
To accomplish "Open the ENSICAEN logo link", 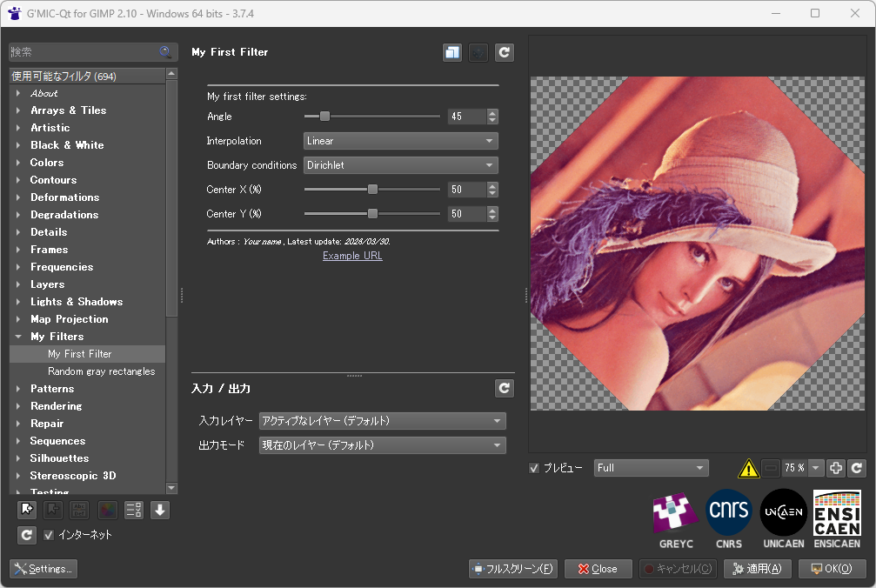I will click(x=837, y=518).
